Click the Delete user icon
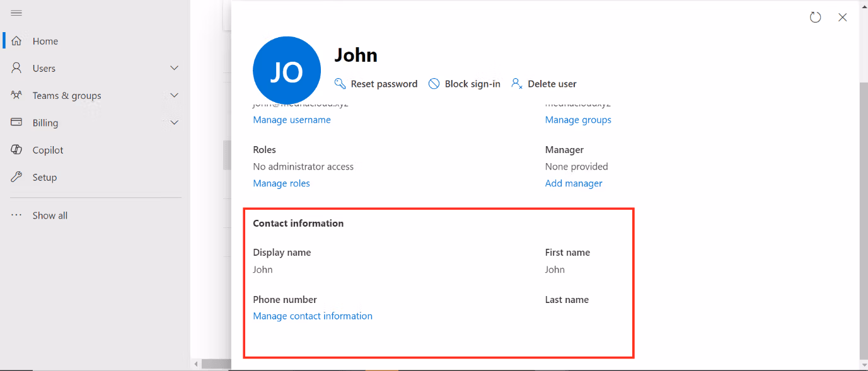 click(517, 83)
